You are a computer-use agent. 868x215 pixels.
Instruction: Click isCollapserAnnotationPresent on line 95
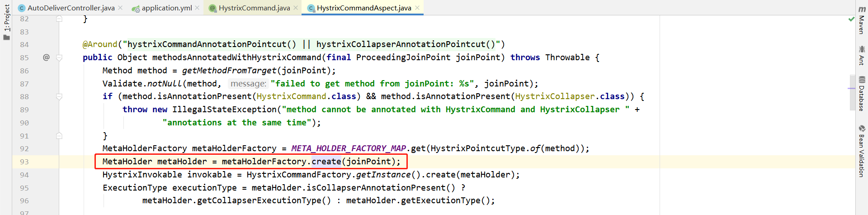[x=376, y=188]
